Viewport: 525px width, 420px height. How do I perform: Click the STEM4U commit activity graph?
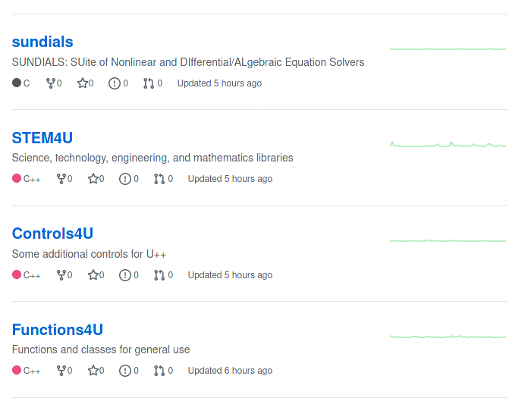point(448,145)
